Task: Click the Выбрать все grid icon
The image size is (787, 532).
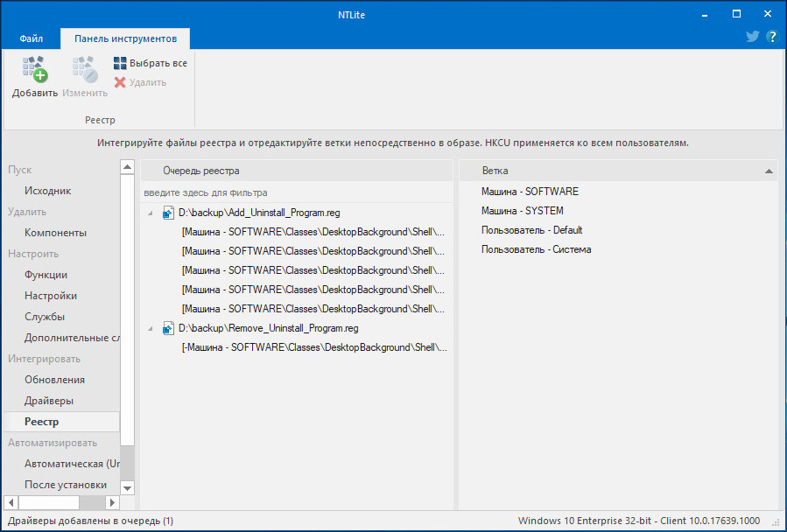Action: pyautogui.click(x=120, y=63)
